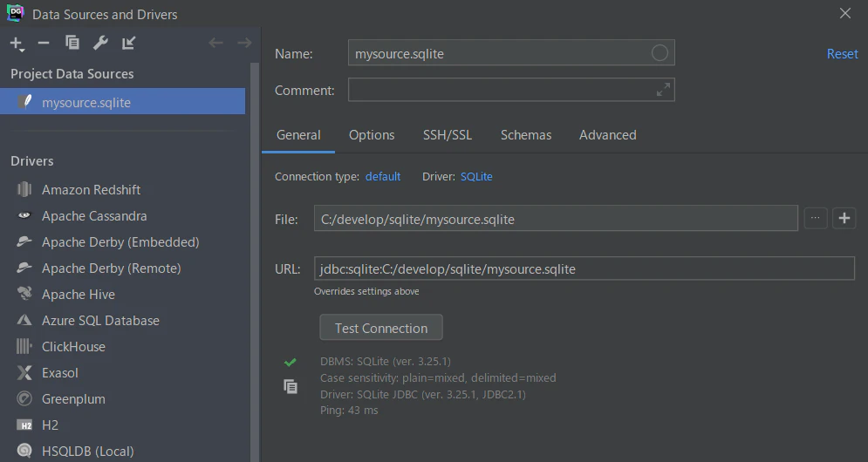Close the Data Sources and Drivers dialog

tap(844, 13)
